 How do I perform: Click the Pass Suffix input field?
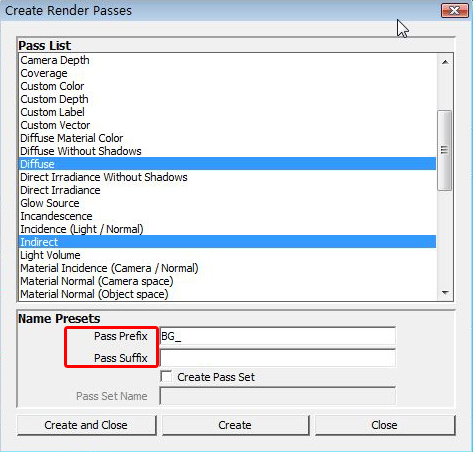(278, 358)
